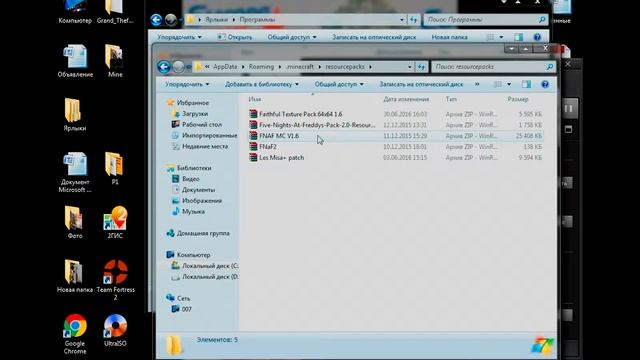Click Записать на оптический диск in resourcepacks window
This screenshot has height=360, width=640.
point(421,84)
